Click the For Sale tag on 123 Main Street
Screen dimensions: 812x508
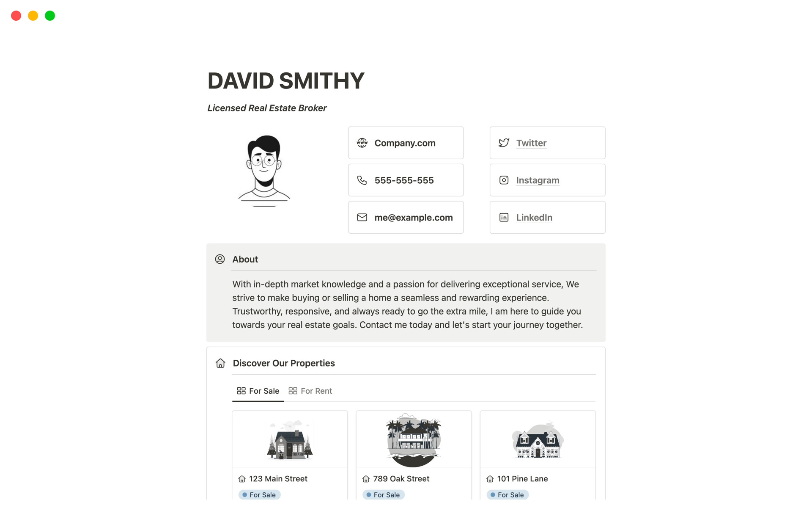coord(259,495)
